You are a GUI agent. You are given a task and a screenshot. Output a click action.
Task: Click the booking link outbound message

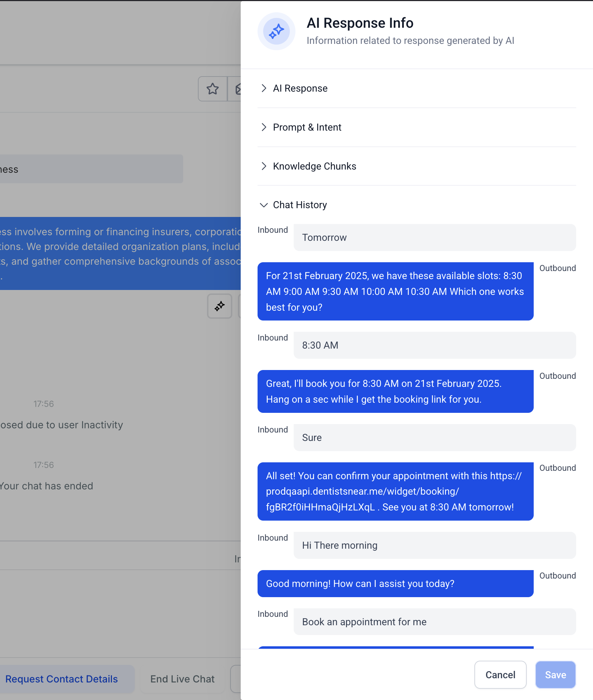point(395,491)
